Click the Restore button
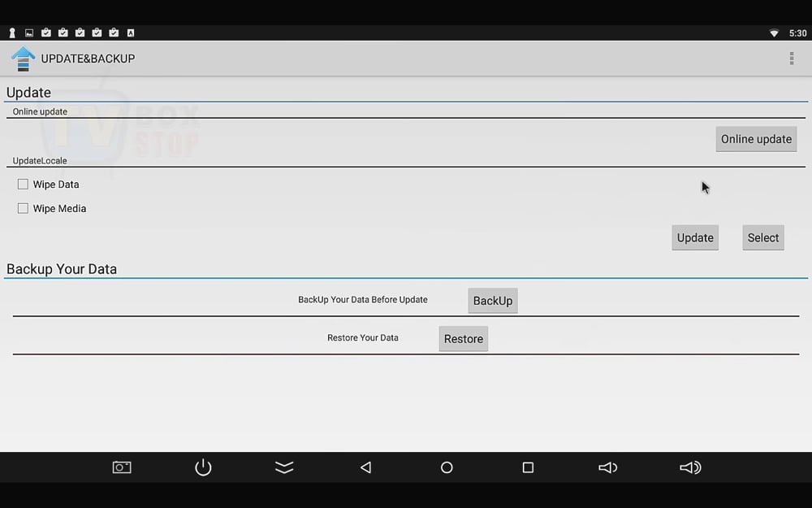 [x=463, y=338]
